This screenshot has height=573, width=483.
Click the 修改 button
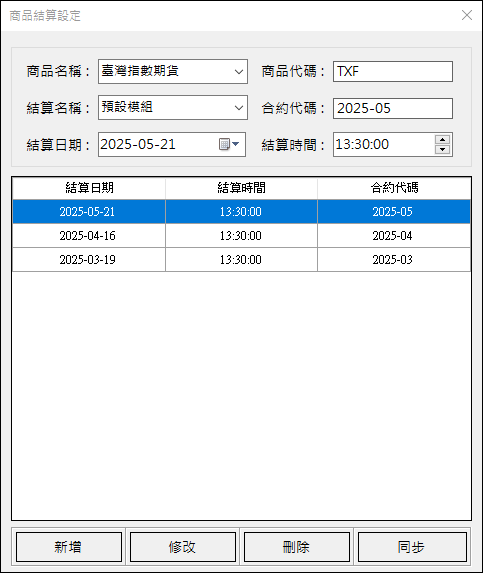pos(183,547)
